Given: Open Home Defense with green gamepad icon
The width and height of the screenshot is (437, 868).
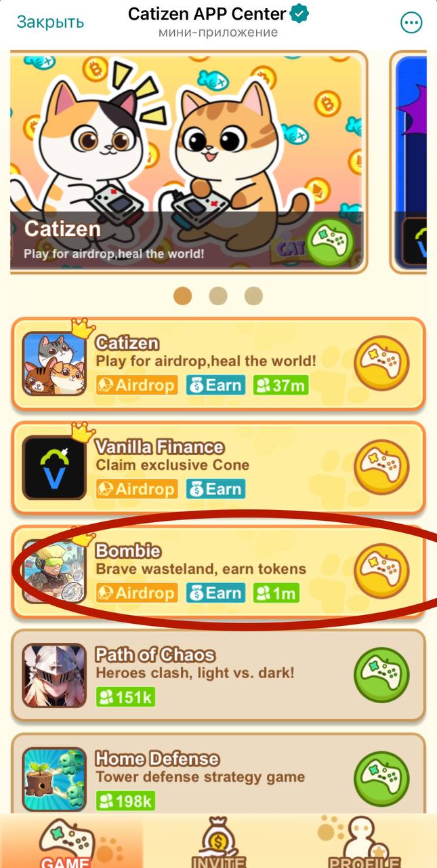Looking at the screenshot, I should point(382,778).
